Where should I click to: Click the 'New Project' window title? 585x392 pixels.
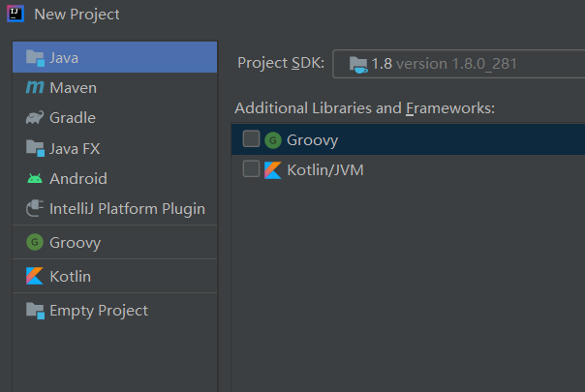77,15
